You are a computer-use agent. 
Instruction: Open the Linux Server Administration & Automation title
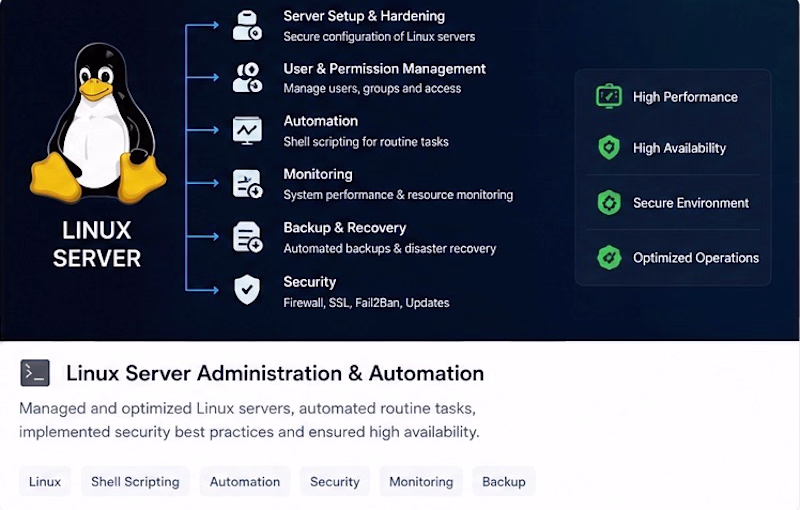click(x=275, y=373)
